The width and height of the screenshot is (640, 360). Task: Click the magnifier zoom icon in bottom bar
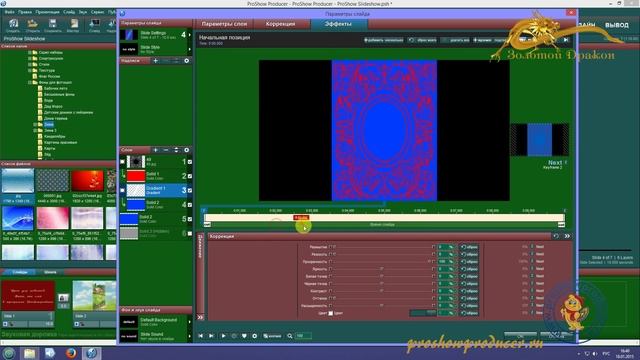pos(289,336)
